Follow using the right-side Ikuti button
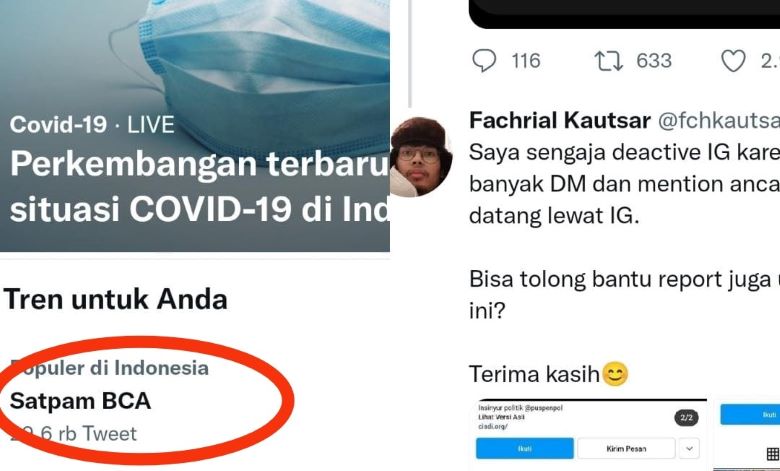This screenshot has height=471, width=780. (751, 414)
